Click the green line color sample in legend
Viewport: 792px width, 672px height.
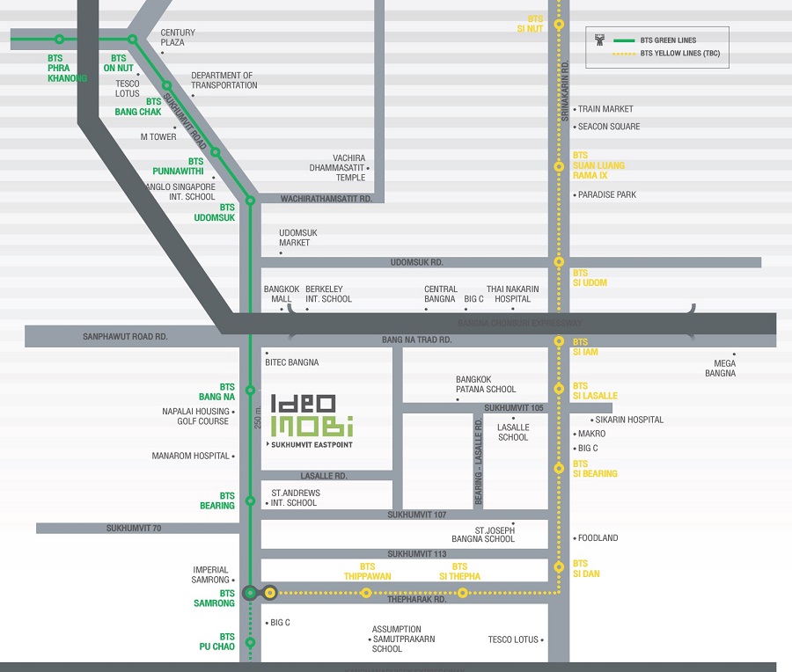coord(626,40)
